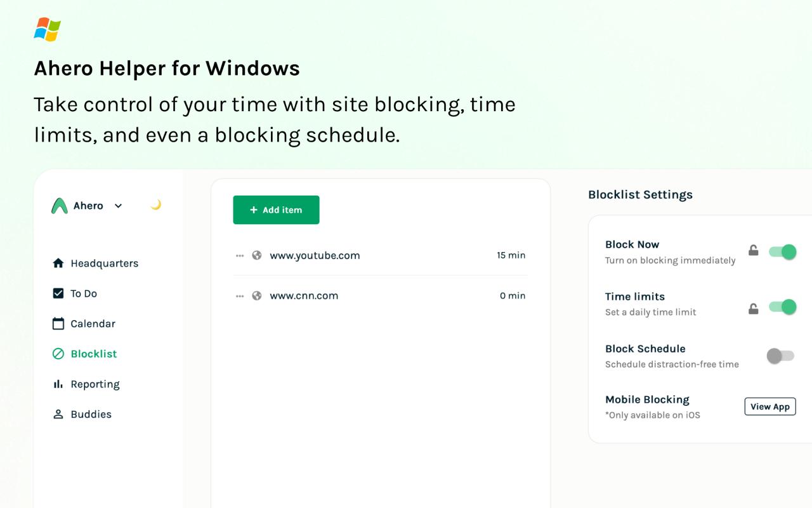The image size is (812, 508).
Task: Click the Blocklist prohibited-circle icon
Action: point(58,354)
